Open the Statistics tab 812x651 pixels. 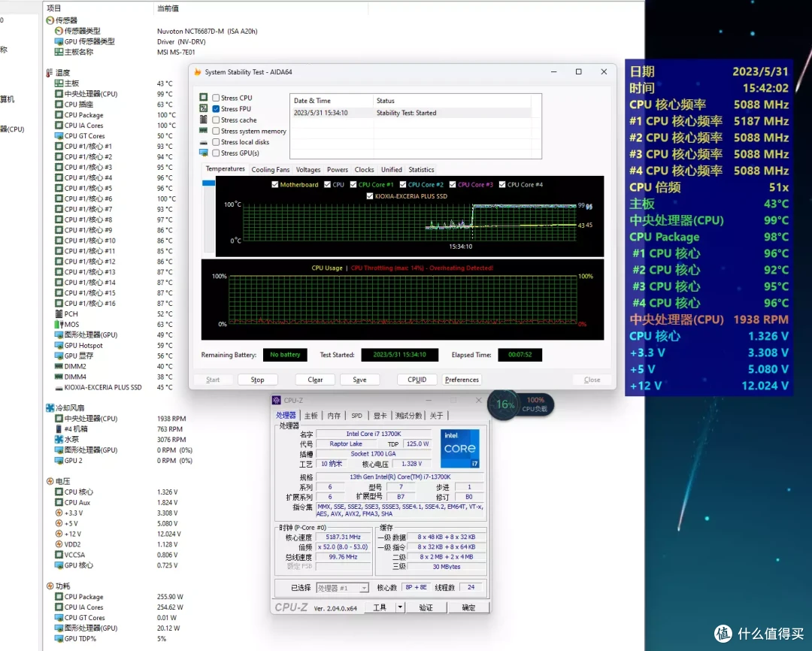[421, 170]
